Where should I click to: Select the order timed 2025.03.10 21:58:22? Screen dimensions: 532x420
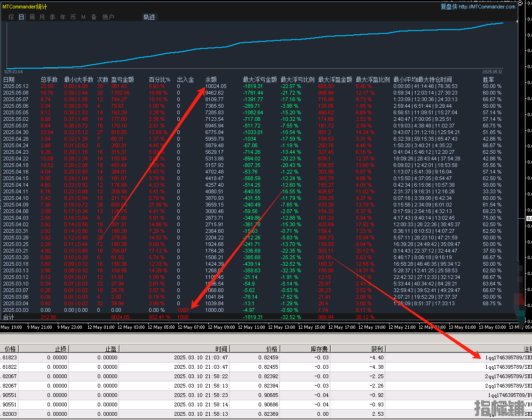(266, 377)
